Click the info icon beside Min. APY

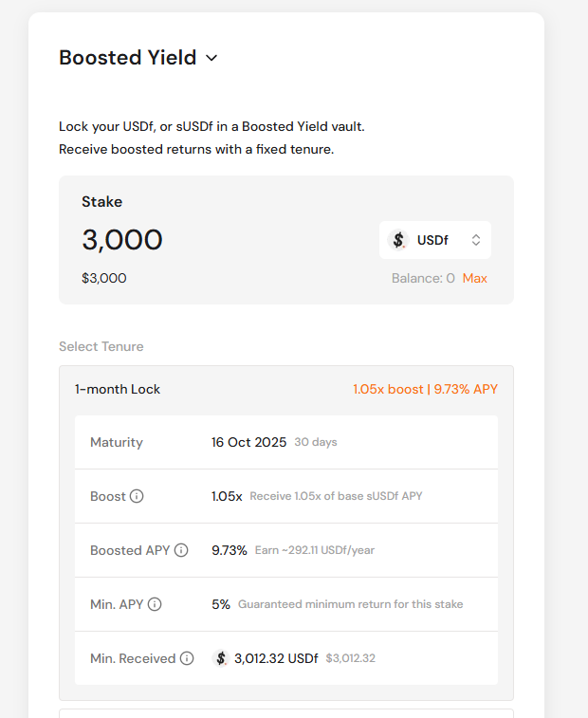tap(155, 604)
